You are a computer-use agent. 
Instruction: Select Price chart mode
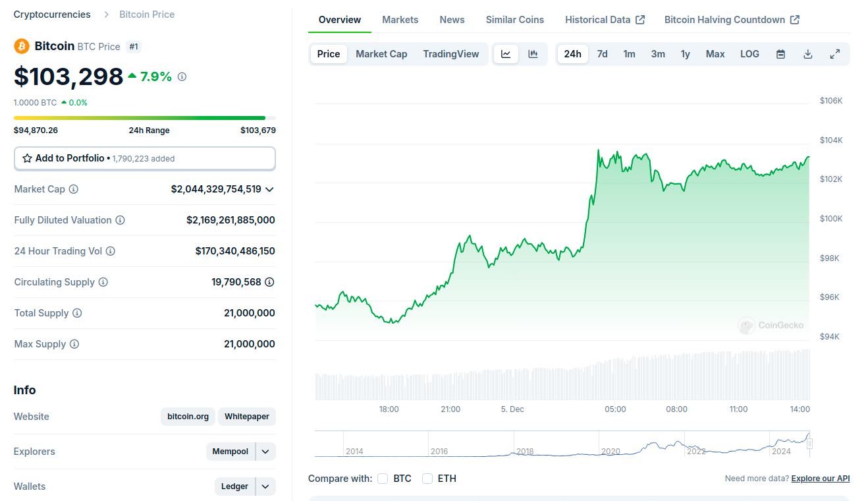click(329, 54)
